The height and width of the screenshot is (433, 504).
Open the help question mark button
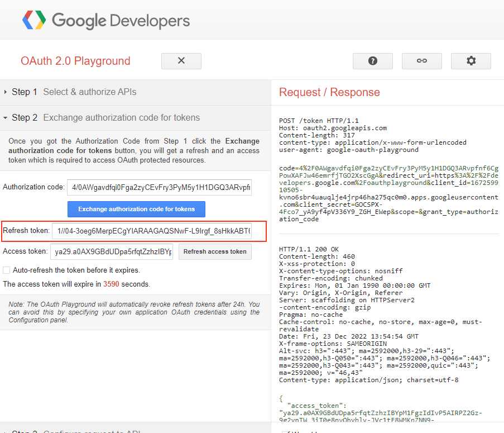(x=372, y=61)
